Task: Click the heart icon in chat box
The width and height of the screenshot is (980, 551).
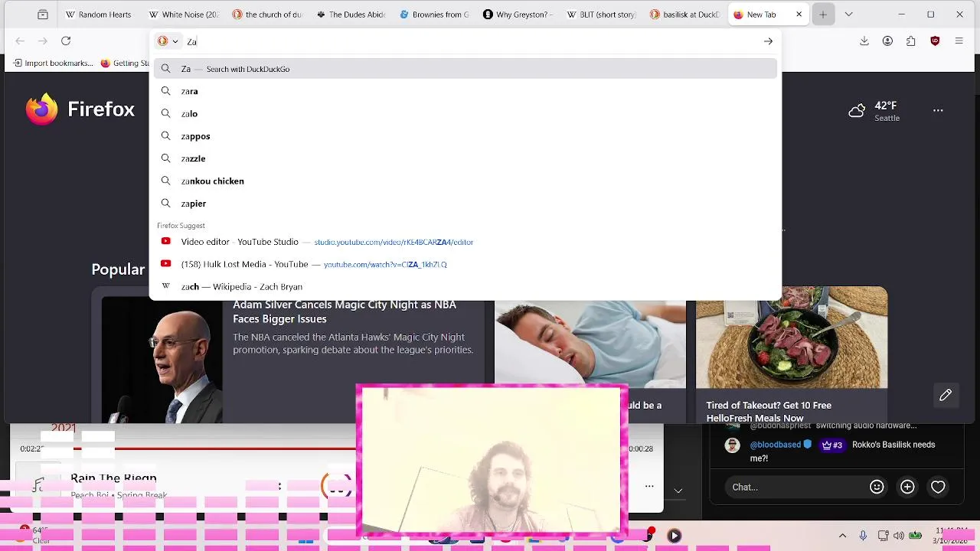Action: pos(938,487)
